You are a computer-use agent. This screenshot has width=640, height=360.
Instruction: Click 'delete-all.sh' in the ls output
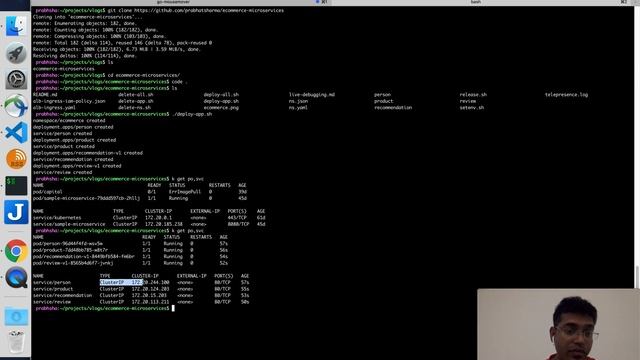coord(136,95)
